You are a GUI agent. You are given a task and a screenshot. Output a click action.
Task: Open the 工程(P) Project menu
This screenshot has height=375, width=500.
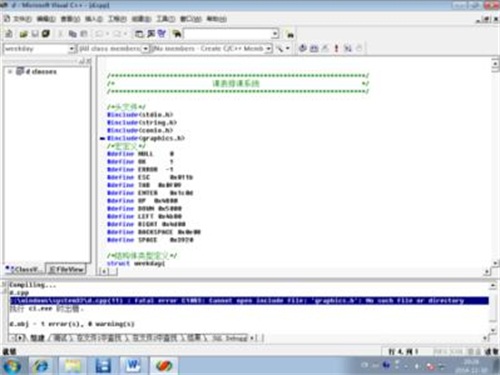[x=117, y=19]
